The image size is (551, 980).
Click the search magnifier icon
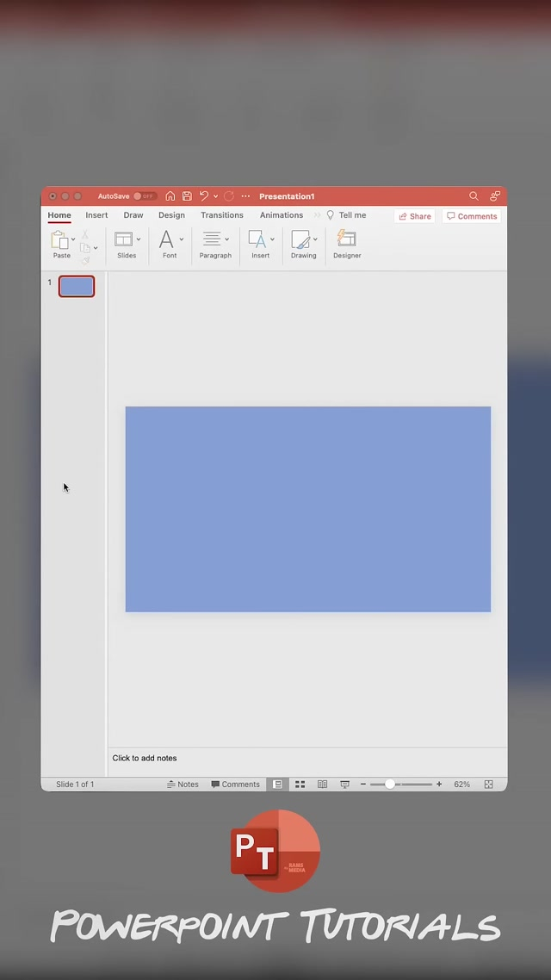tap(474, 196)
